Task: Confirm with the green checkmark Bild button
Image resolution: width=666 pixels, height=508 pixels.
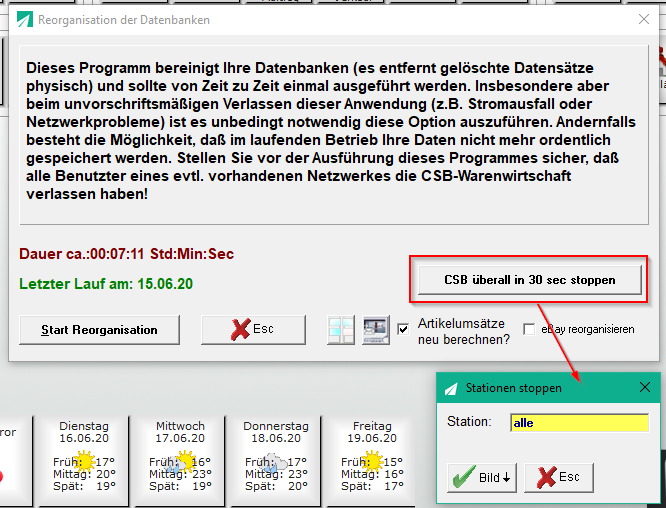Action: click(x=482, y=478)
